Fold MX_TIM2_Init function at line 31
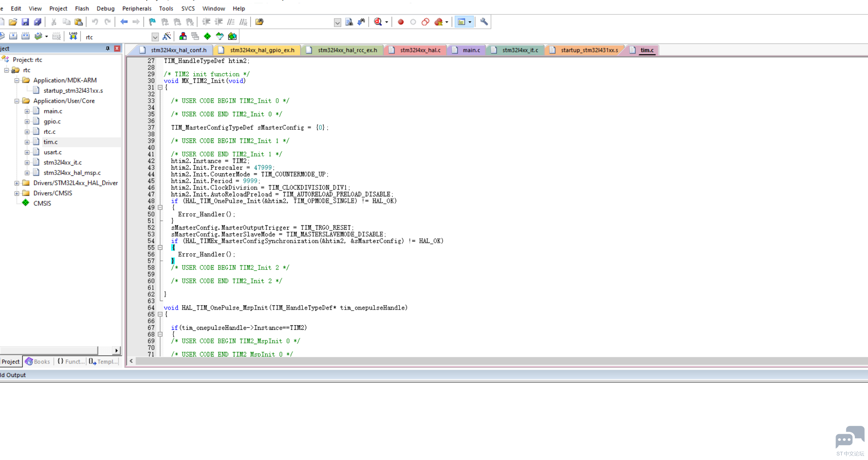The height and width of the screenshot is (460, 868). point(160,87)
